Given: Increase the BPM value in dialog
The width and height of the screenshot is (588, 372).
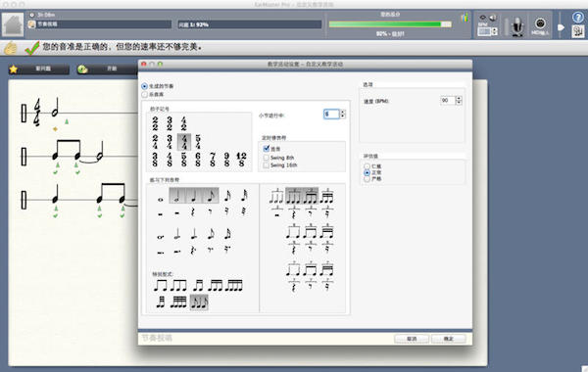Looking at the screenshot, I should pyautogui.click(x=459, y=98).
